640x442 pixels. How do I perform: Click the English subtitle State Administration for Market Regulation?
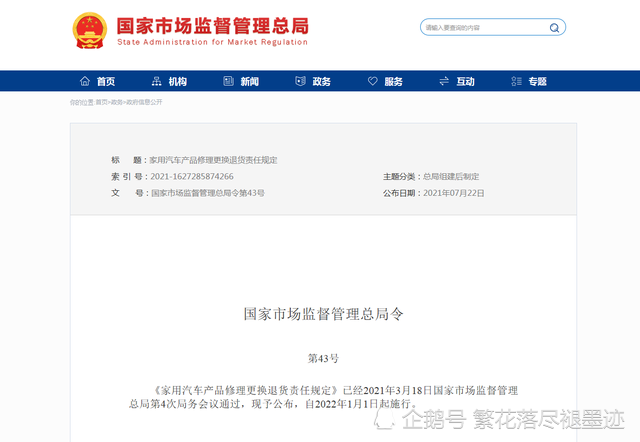[212, 42]
